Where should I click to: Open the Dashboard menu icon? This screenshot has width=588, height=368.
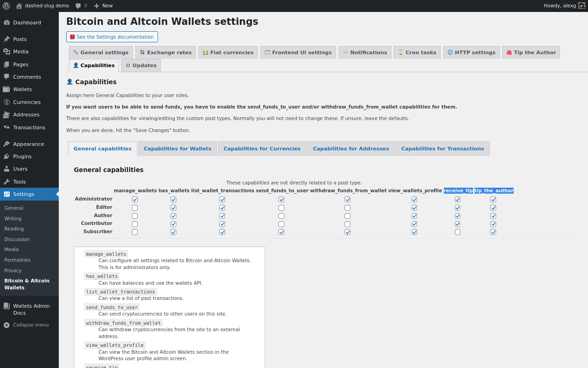click(6, 23)
